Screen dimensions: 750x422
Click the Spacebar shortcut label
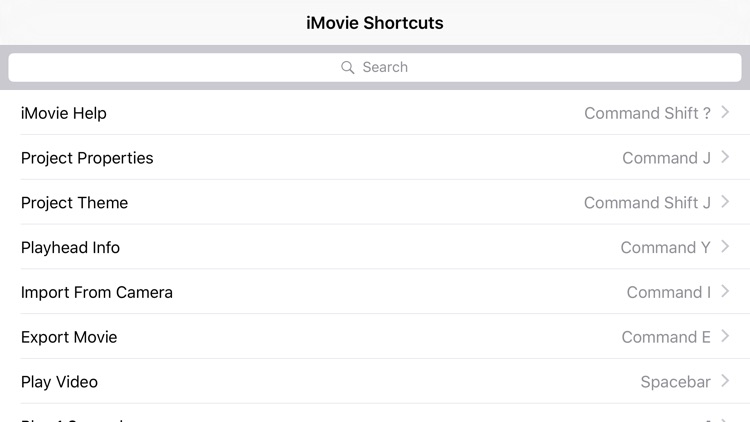(x=675, y=382)
